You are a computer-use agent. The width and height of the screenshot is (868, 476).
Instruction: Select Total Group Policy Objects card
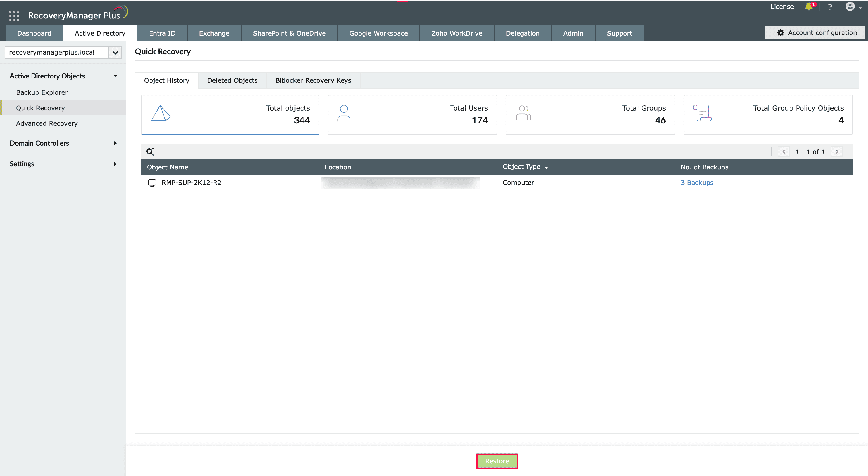click(x=768, y=114)
